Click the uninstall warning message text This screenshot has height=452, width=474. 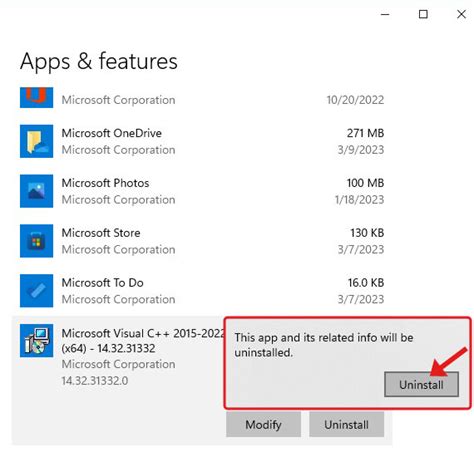[324, 345]
